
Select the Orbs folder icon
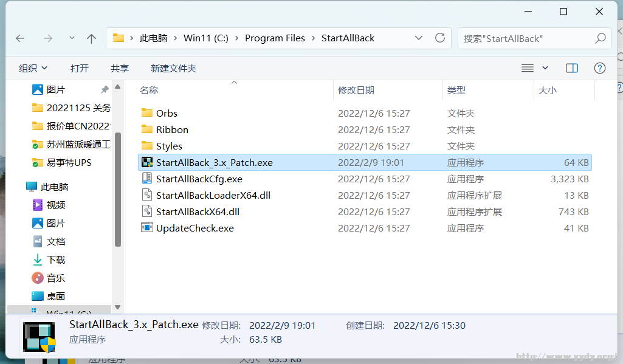click(147, 113)
